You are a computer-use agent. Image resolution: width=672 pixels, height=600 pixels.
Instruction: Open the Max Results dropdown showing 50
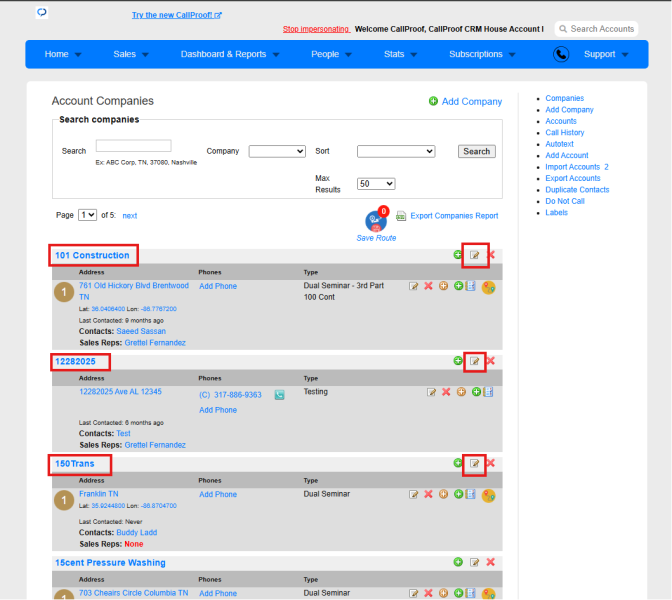click(376, 184)
